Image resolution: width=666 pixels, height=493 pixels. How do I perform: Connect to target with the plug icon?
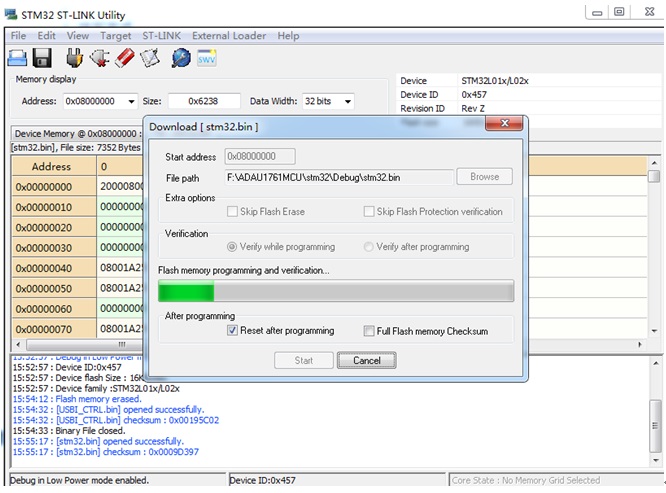[x=74, y=58]
